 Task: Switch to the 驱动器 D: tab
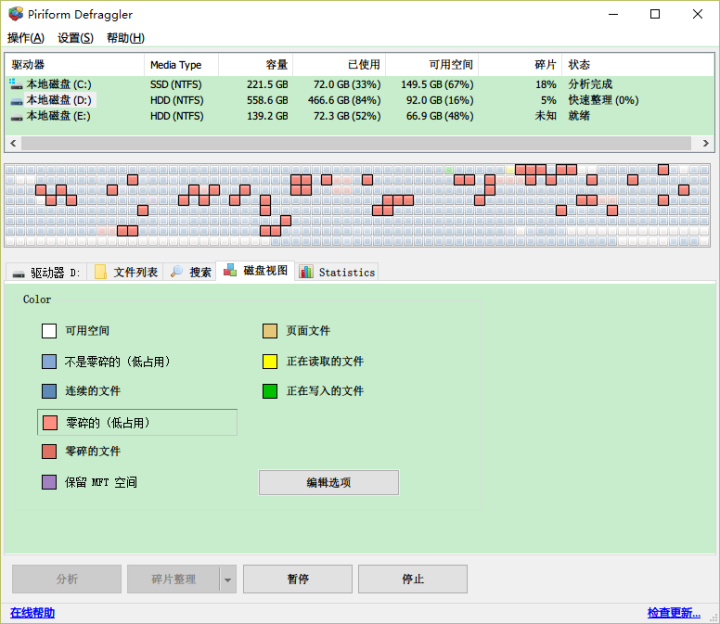(46, 272)
